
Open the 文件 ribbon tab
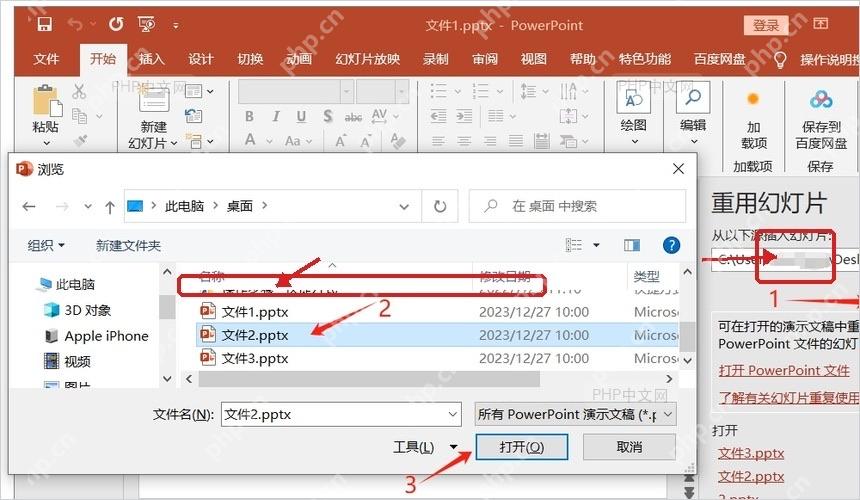click(x=46, y=59)
